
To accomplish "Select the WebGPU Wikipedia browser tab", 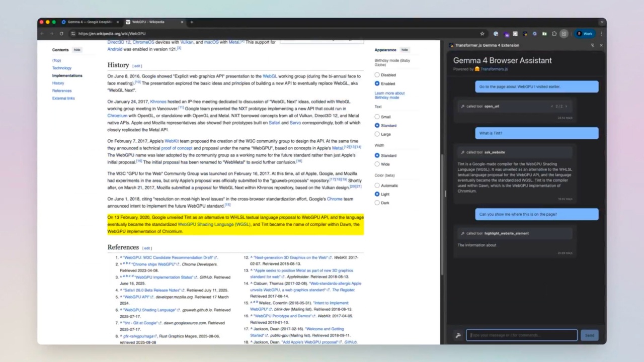I will pyautogui.click(x=148, y=22).
